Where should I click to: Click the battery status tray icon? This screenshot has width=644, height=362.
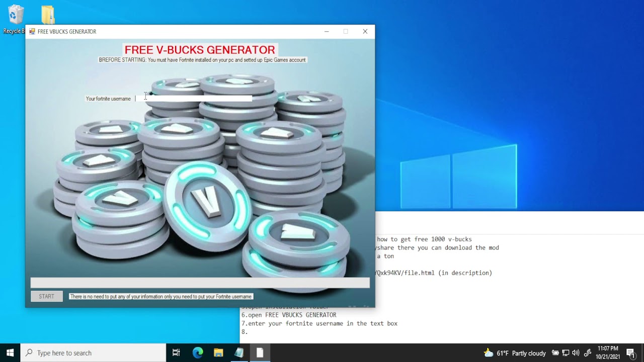coord(555,353)
